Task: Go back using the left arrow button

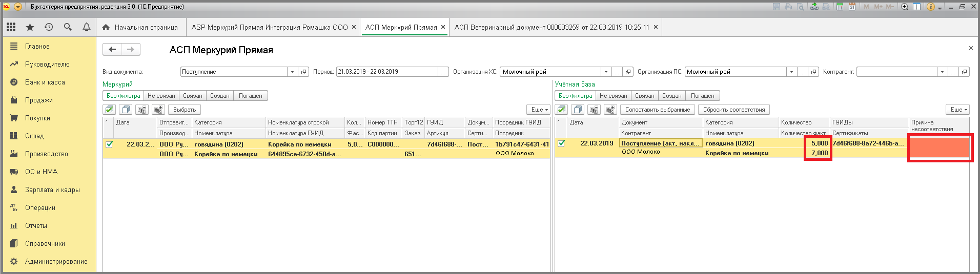Action: click(x=112, y=49)
